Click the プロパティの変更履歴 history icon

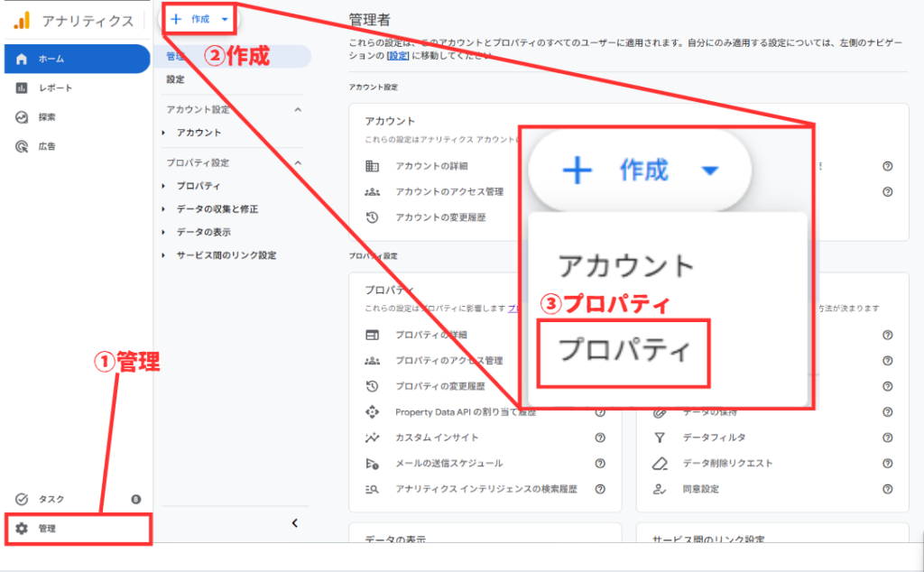(372, 386)
